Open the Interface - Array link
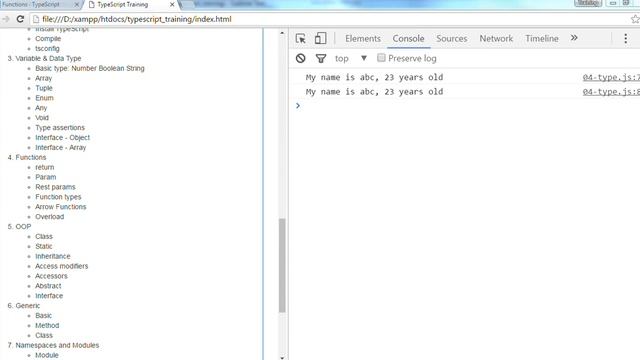The image size is (640, 360). point(60,147)
